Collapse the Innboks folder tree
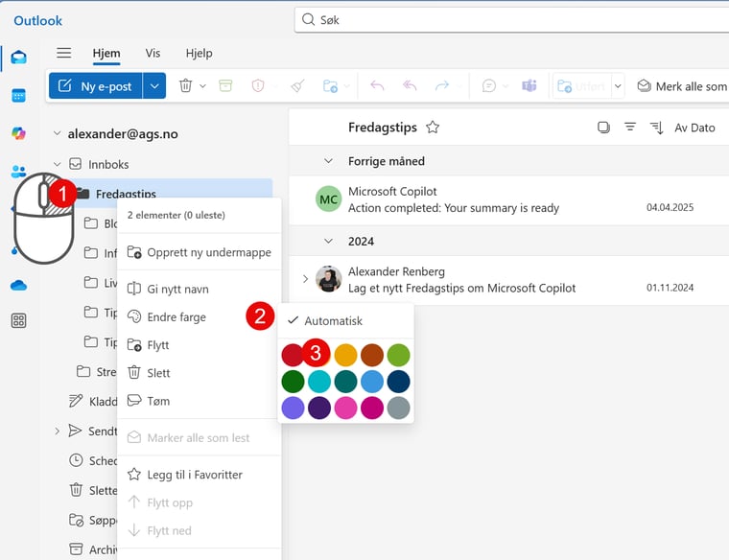 (57, 164)
